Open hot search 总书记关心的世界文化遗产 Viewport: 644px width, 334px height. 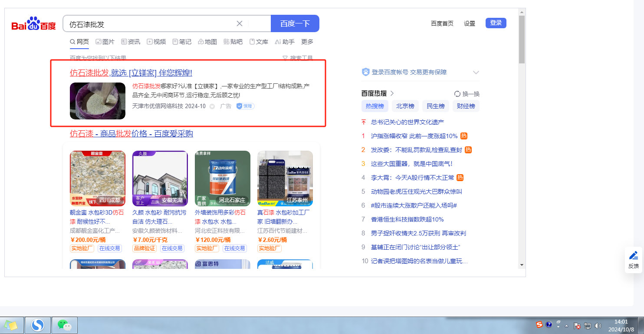click(x=407, y=122)
